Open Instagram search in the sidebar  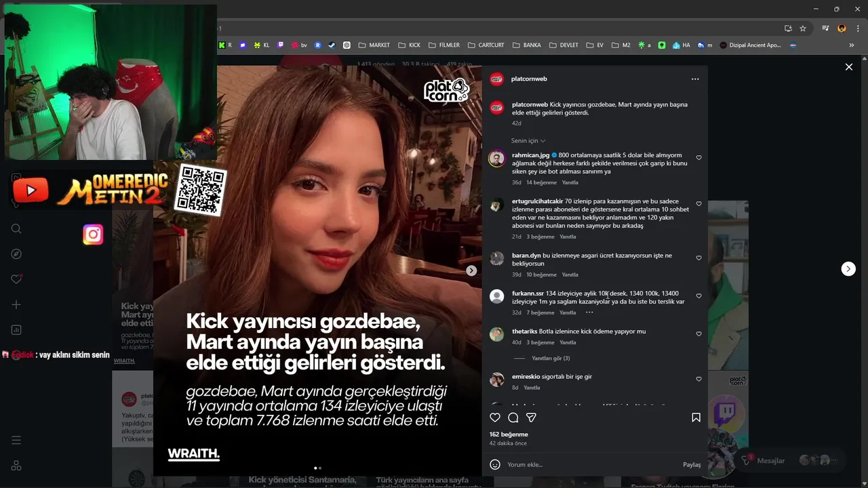point(16,228)
